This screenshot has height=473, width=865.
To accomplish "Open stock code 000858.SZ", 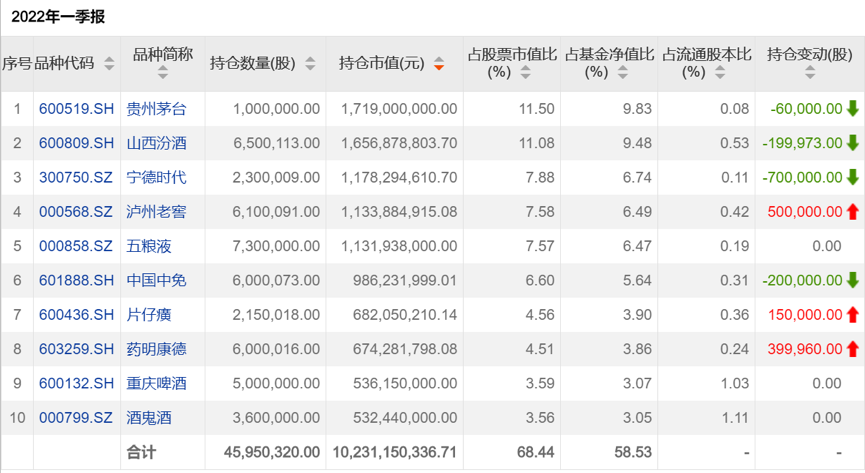I will click(x=76, y=246).
